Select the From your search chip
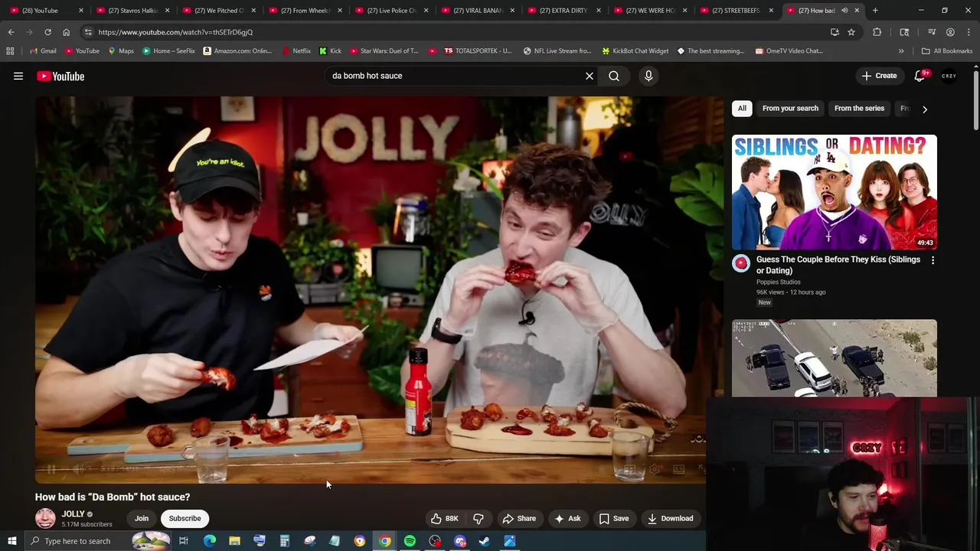 (x=790, y=108)
